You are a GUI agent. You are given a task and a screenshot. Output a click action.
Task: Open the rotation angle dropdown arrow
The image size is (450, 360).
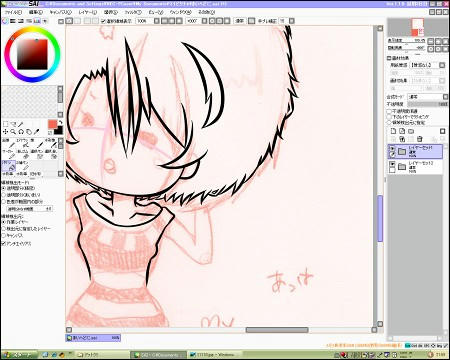click(204, 21)
